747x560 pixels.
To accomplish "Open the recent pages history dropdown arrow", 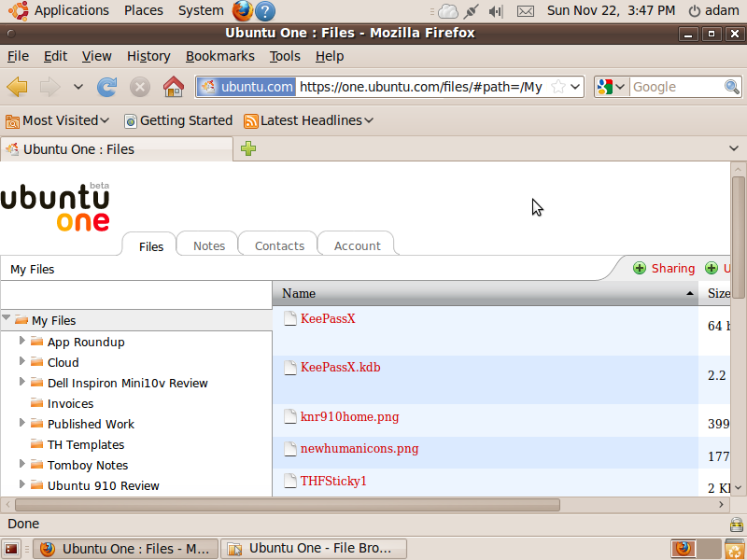I will 78,87.
